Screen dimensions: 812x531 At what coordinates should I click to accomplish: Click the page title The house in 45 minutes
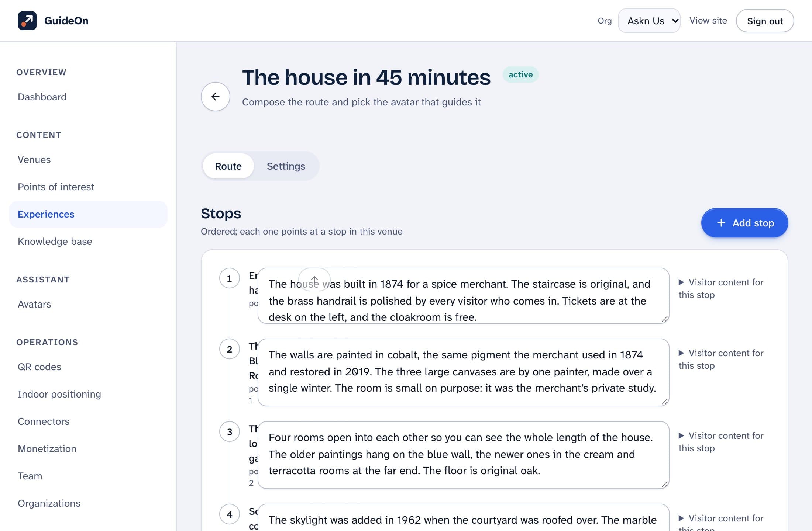point(366,77)
